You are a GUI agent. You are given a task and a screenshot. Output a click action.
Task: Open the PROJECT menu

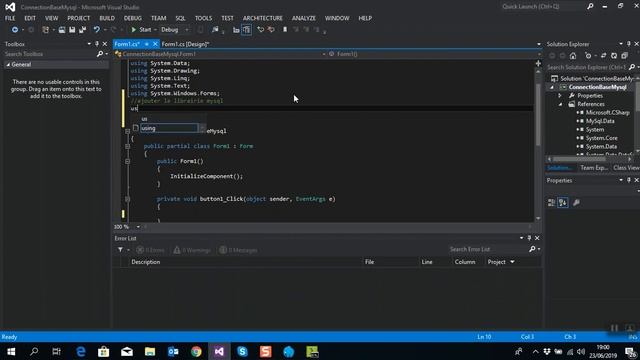click(78, 18)
